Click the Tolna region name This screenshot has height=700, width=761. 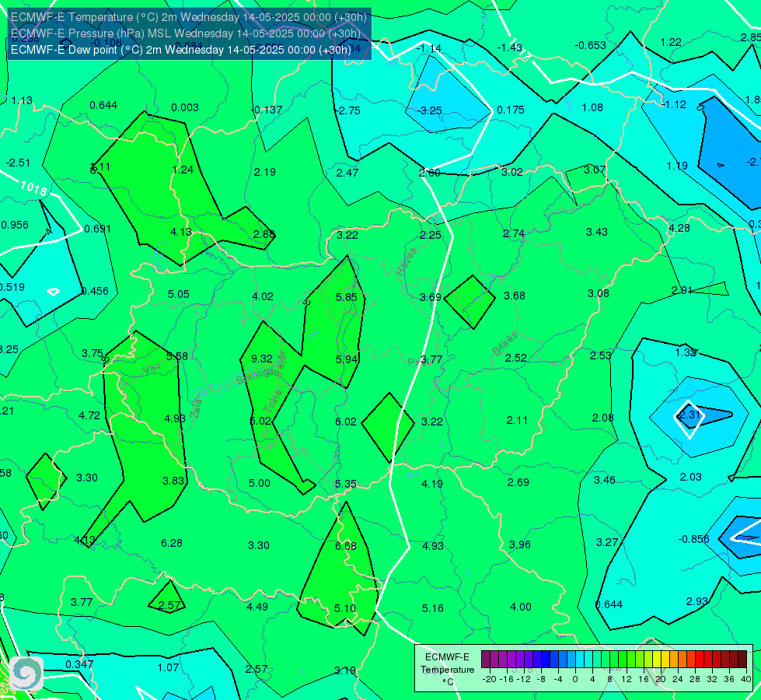coord(273,401)
